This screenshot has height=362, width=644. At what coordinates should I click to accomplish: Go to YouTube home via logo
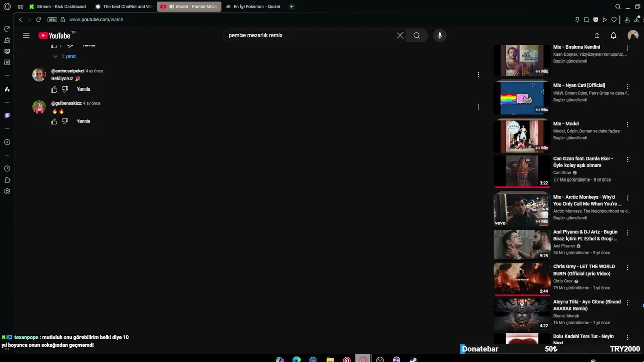55,35
